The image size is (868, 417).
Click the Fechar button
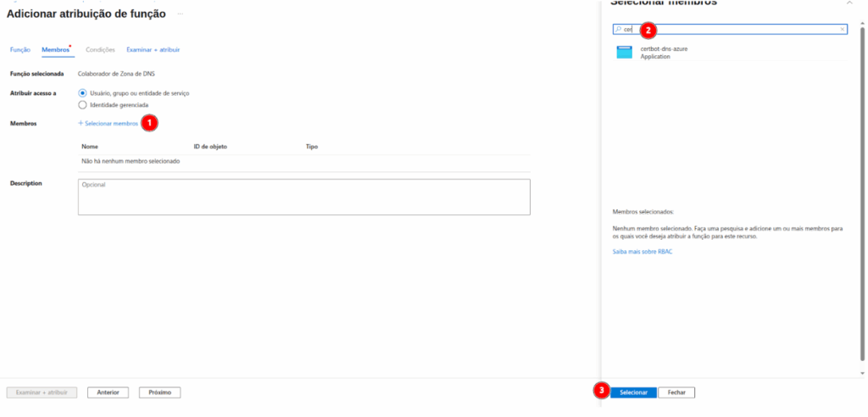pos(676,392)
